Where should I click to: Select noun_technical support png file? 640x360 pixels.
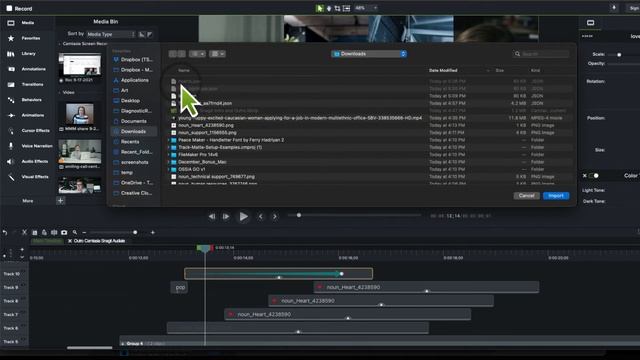216,177
